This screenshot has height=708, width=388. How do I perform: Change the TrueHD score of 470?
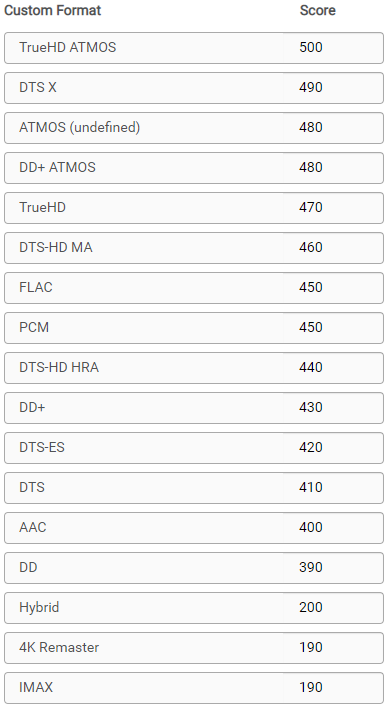(333, 208)
